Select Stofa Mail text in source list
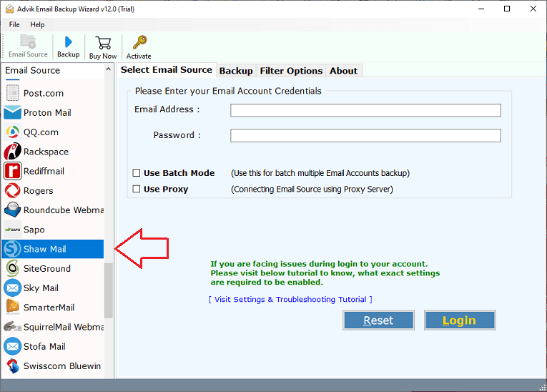The height and width of the screenshot is (392, 547). 44,346
